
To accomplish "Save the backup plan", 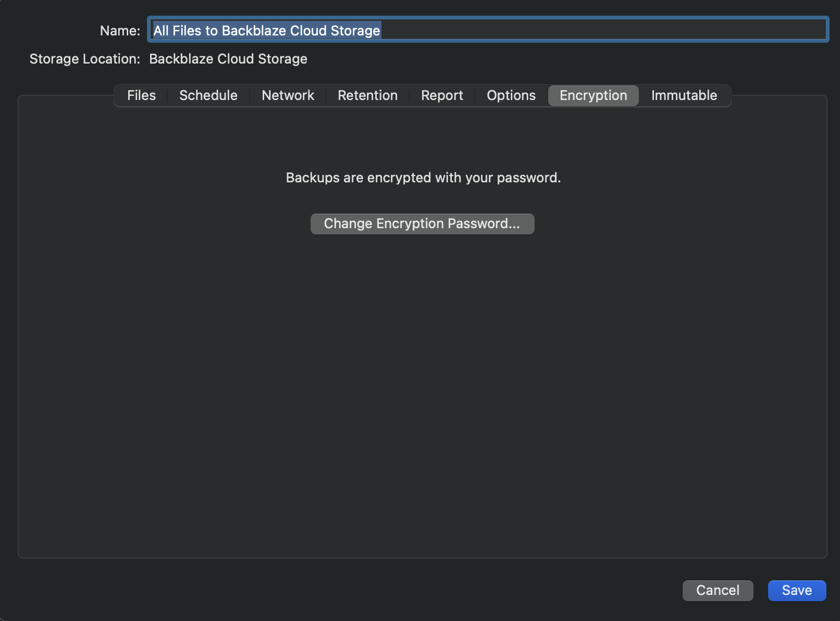I will coord(797,590).
